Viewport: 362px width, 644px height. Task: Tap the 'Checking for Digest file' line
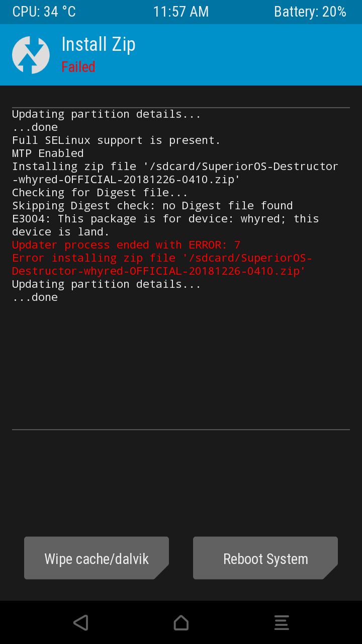point(100,193)
